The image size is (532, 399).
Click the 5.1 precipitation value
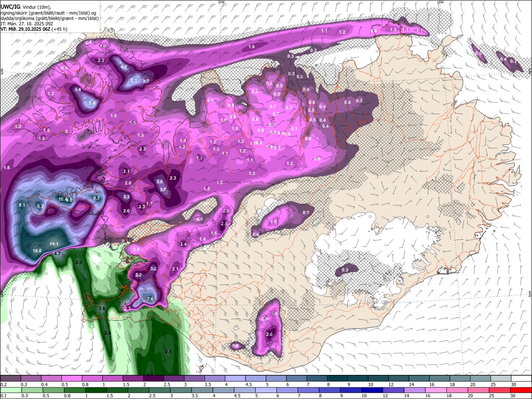(134, 81)
